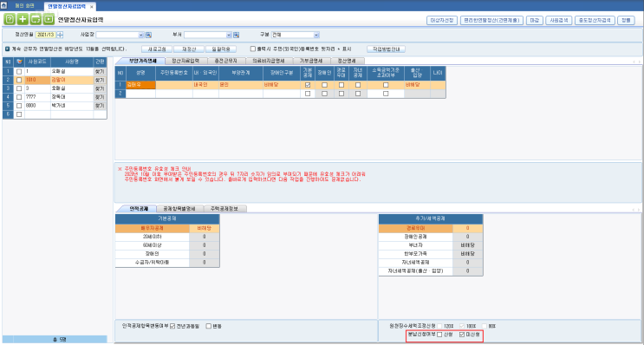Click 찾기 button for employee code 1
The image size is (644, 345).
tap(100, 71)
